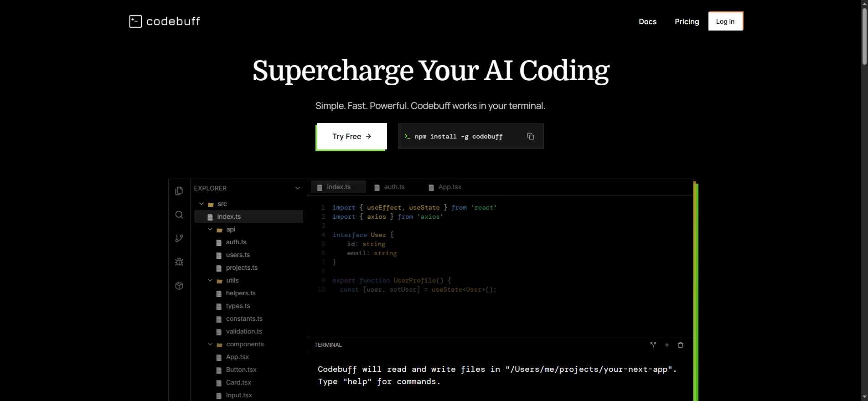Click the codebuff wordmark link
This screenshot has width=868, height=401.
tap(173, 21)
